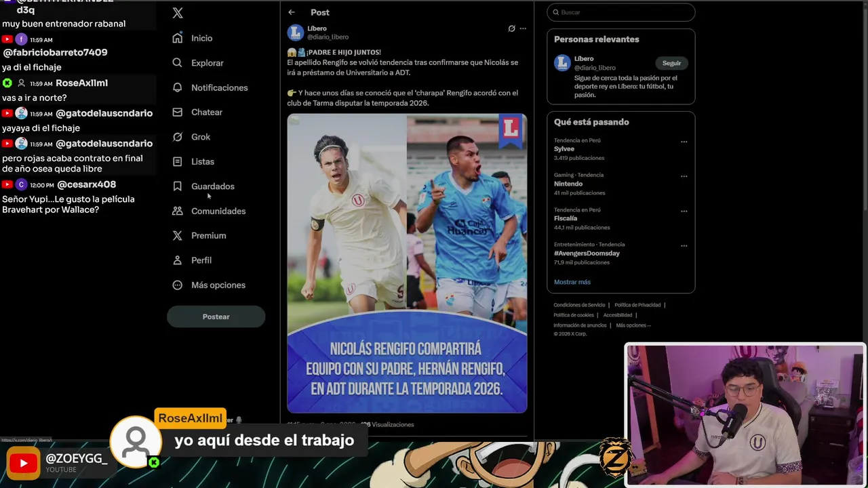Click the Comunidades people icon
The image size is (868, 488).
click(x=178, y=211)
